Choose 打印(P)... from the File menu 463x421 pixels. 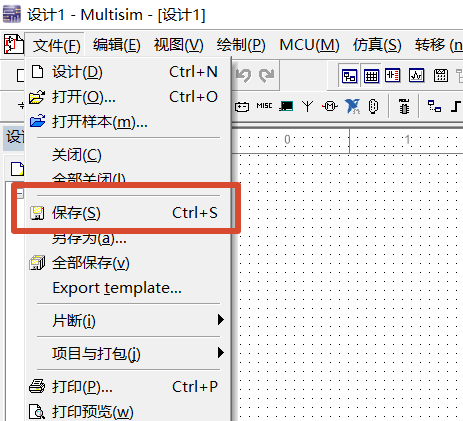[x=128, y=387]
